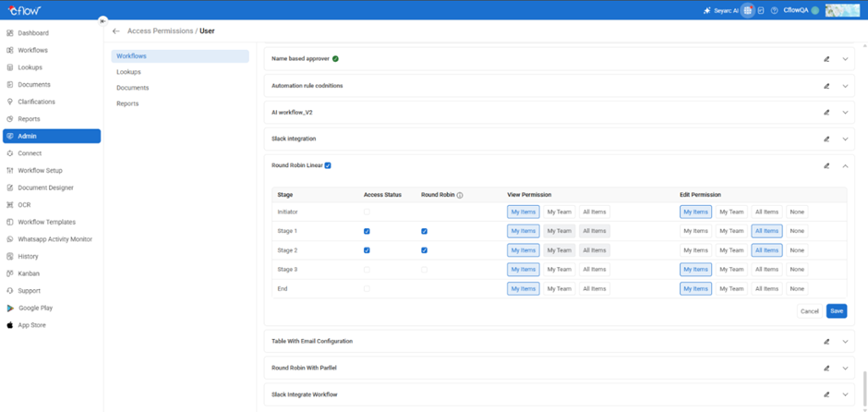868x412 pixels.
Task: Click the Cancel button
Action: [x=809, y=311]
